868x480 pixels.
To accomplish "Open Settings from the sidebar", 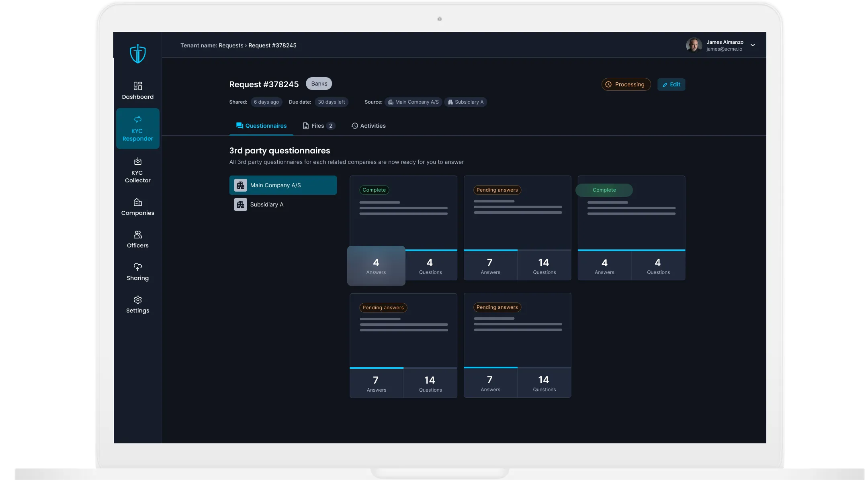I will (137, 304).
